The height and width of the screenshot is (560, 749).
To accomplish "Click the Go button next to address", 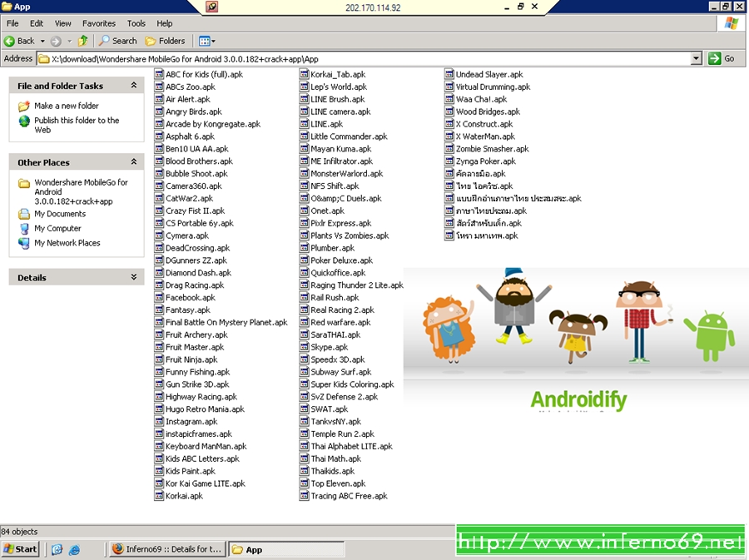I will pos(722,59).
